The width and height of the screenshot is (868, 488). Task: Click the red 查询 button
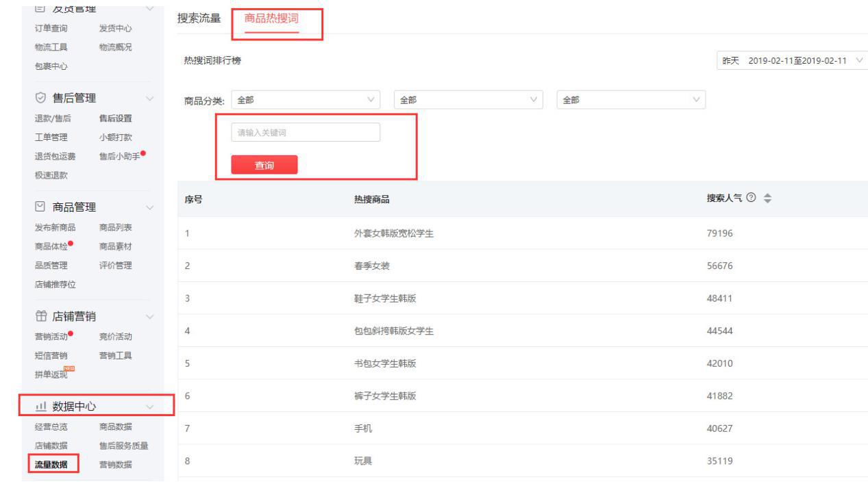pyautogui.click(x=264, y=165)
